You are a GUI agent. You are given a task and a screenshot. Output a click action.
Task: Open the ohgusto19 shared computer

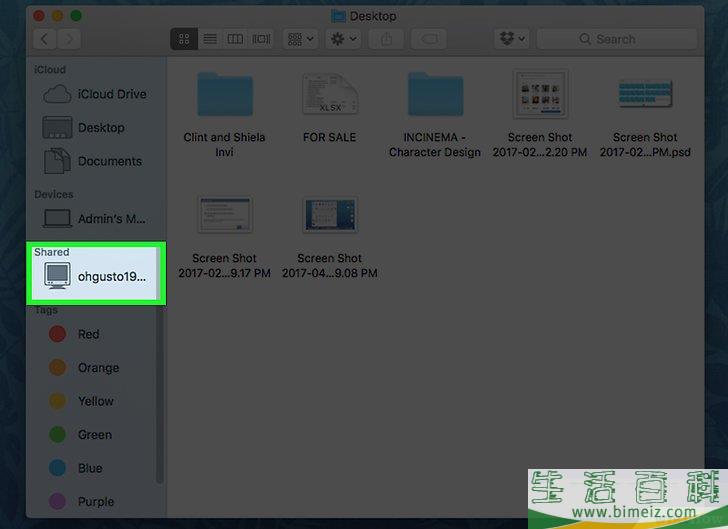(x=96, y=275)
